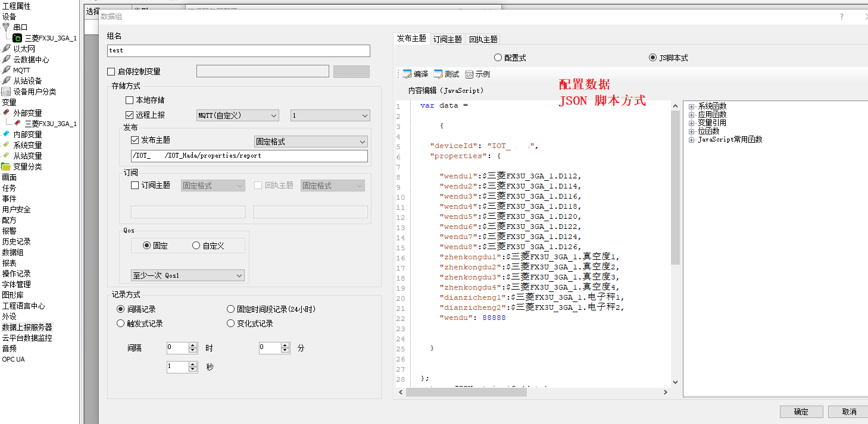This screenshot has height=424, width=868.
Task: Click the 取消 button
Action: [x=849, y=412]
